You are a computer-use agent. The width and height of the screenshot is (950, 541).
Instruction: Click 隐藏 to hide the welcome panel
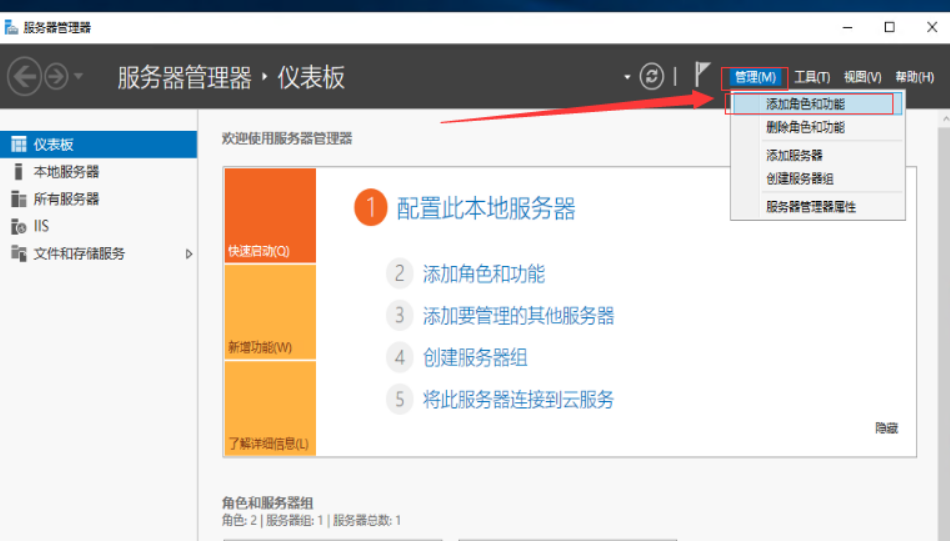pyautogui.click(x=886, y=428)
